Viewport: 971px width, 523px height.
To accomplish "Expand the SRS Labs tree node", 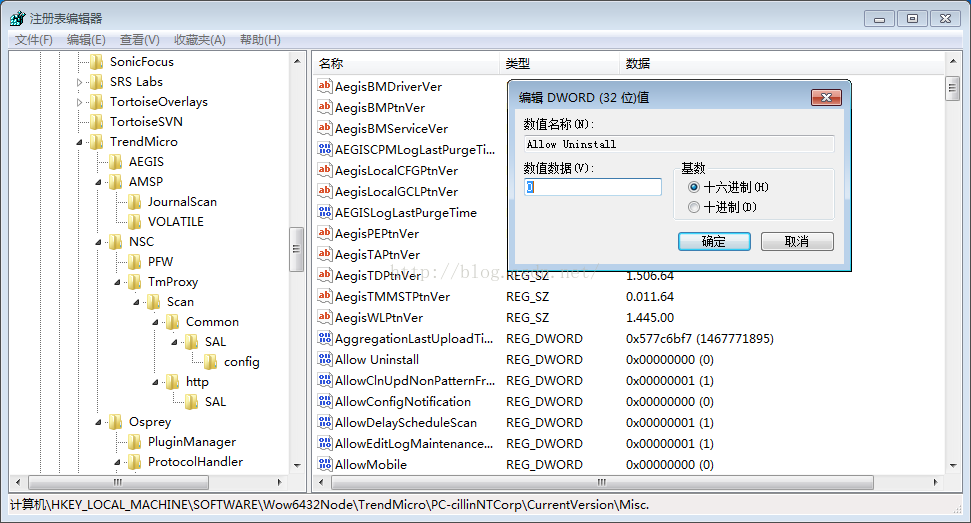I will 79,82.
